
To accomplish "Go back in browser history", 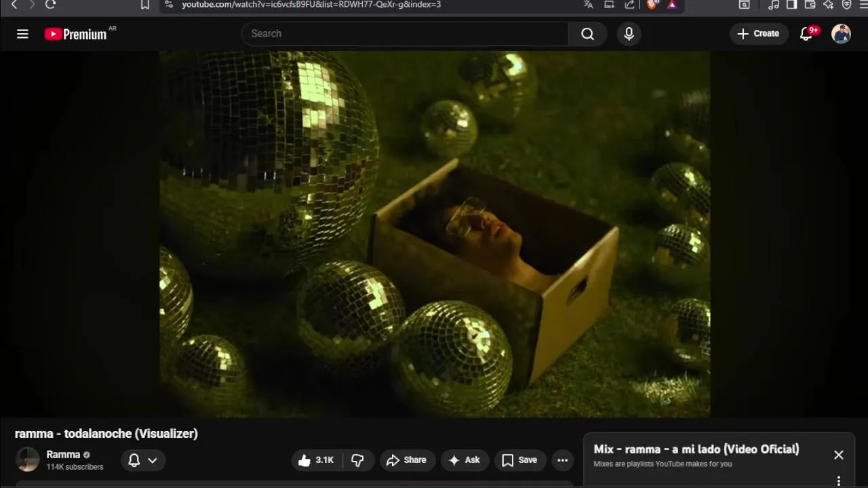I will coord(14,5).
